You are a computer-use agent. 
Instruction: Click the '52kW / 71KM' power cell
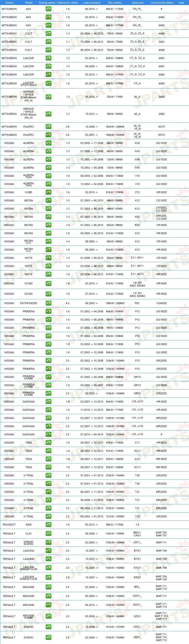pyautogui.click(x=115, y=97)
